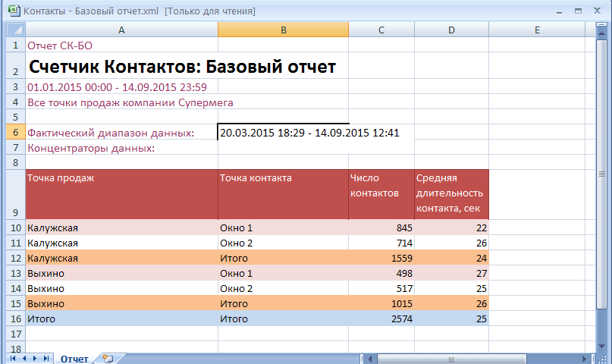Open the Отчет sheet tab
612x364 pixels.
coord(74,359)
